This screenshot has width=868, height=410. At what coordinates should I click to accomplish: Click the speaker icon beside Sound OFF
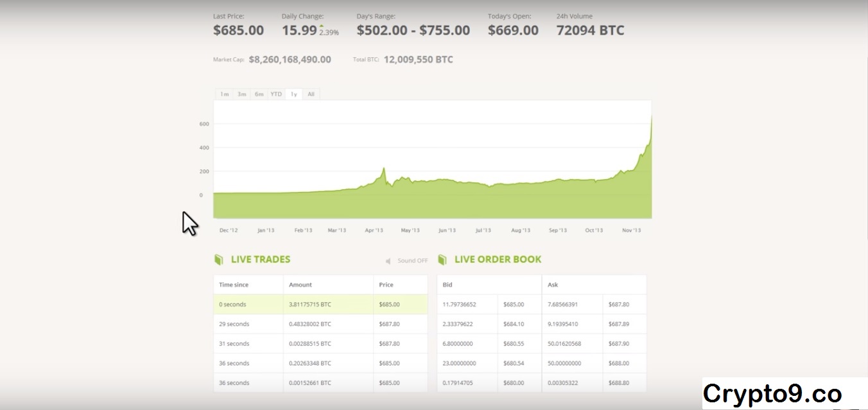[388, 261]
